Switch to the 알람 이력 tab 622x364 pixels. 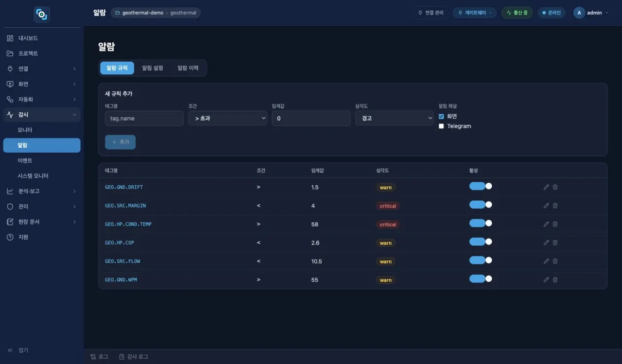[x=188, y=68]
